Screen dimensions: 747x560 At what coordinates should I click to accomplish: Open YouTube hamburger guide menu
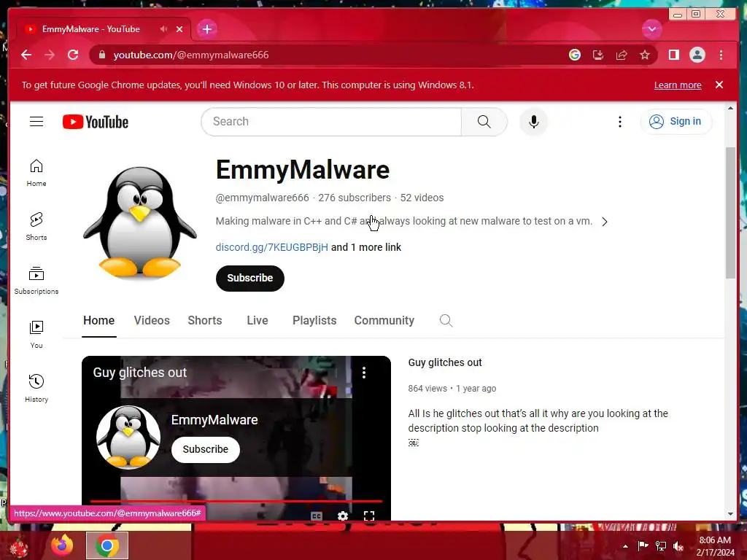[36, 122]
